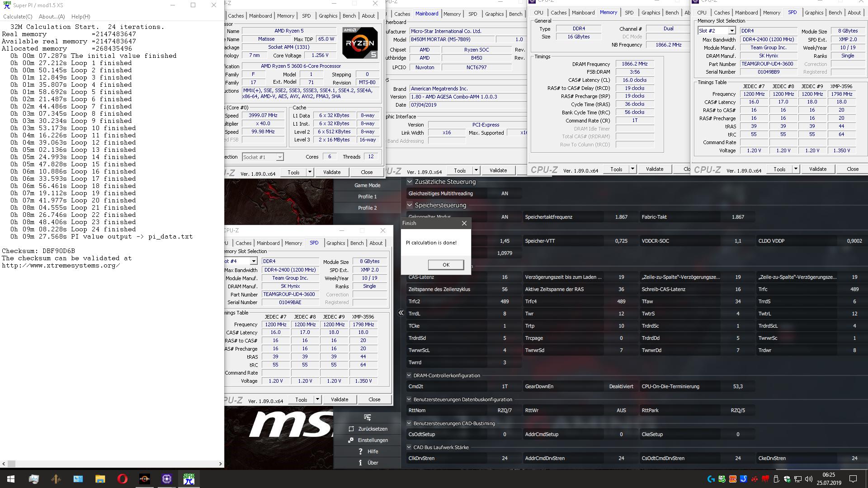Click GearDownEn Deaktiviert value
This screenshot has height=488, width=868.
(x=621, y=386)
